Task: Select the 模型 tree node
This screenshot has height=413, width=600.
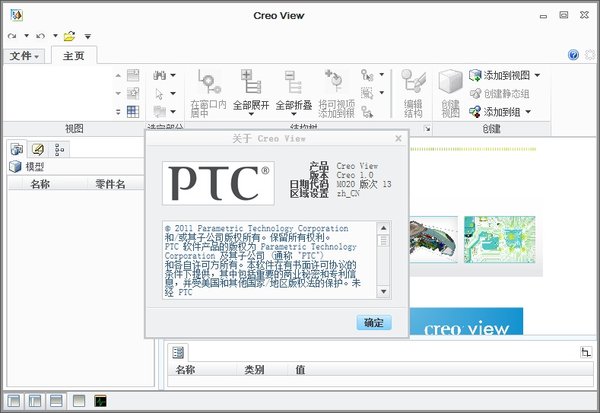Action: (x=27, y=167)
